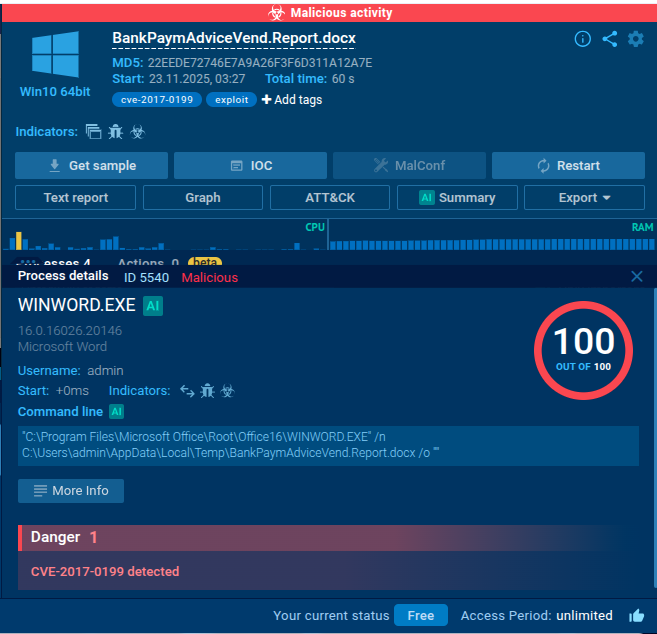Click the Username admin text
The height and width of the screenshot is (634, 657).
[70, 370]
